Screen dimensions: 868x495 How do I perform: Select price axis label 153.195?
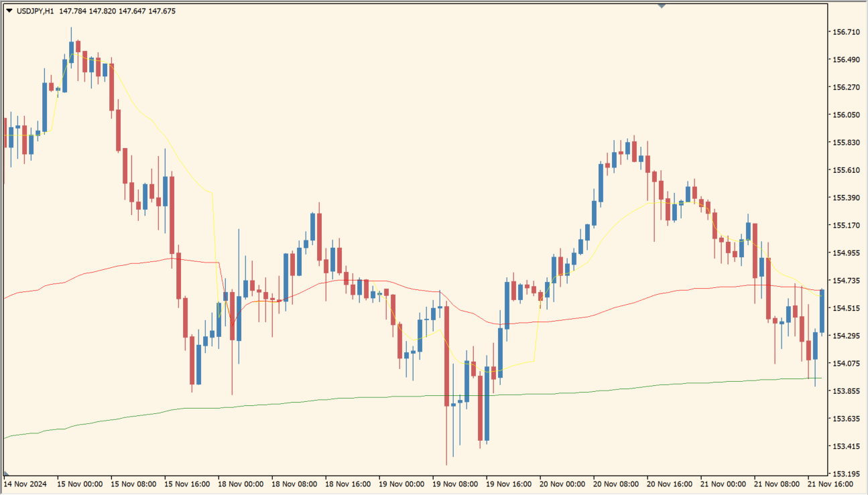(x=846, y=474)
